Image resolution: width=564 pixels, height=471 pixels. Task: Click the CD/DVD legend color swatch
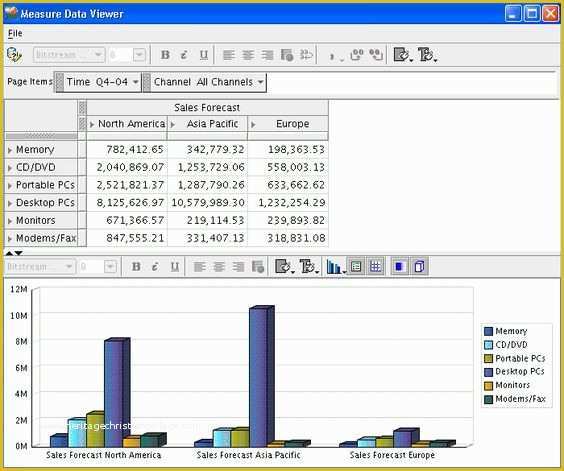coord(488,345)
